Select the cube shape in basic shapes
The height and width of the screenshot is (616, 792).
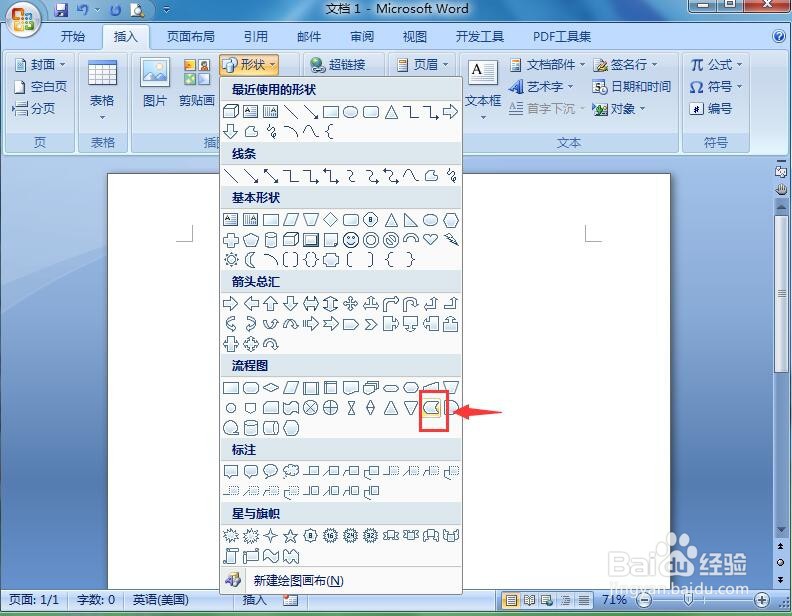click(290, 239)
